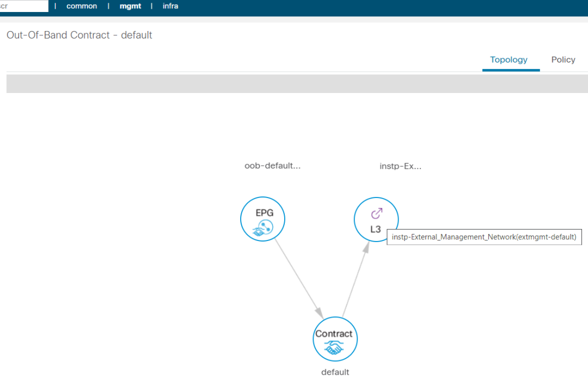Click the Contract node with the handshake icon
Image resolution: width=588 pixels, height=383 pixels.
pyautogui.click(x=335, y=339)
